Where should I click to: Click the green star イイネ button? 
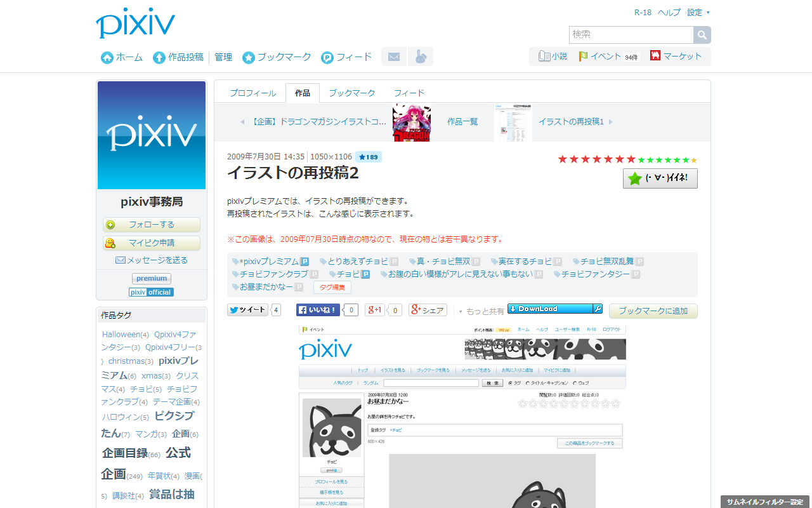click(660, 178)
